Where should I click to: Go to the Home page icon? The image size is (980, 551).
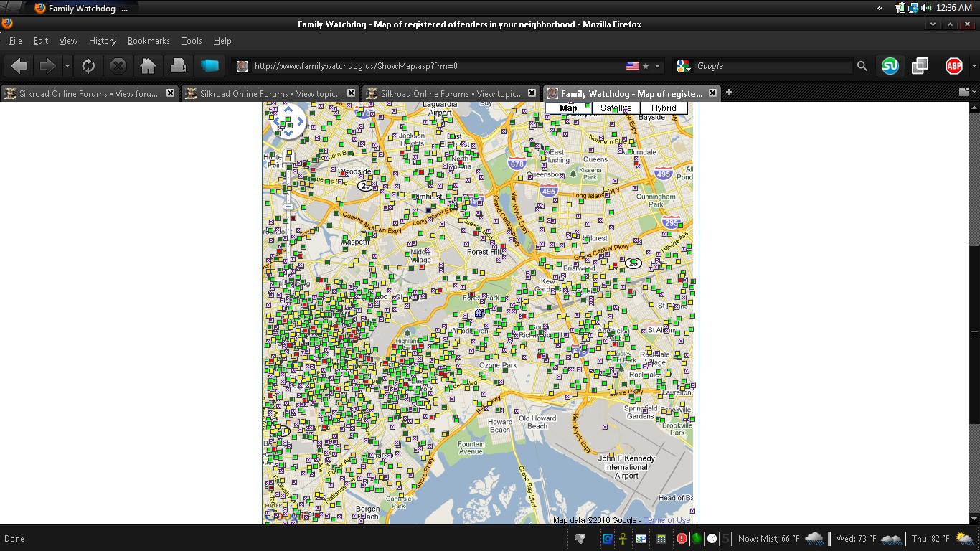(148, 66)
